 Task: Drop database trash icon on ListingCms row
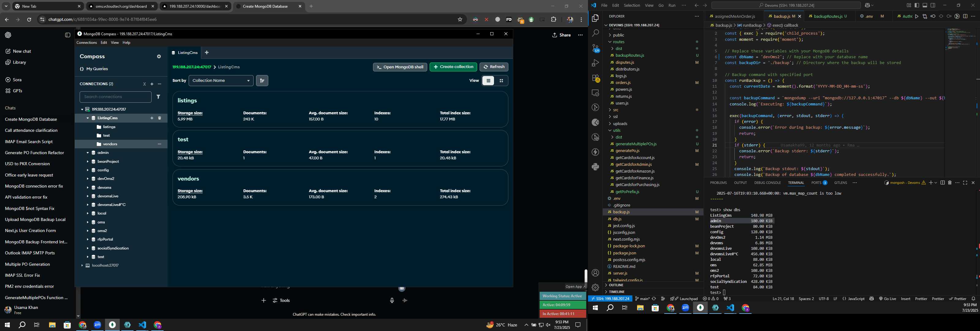coord(160,119)
